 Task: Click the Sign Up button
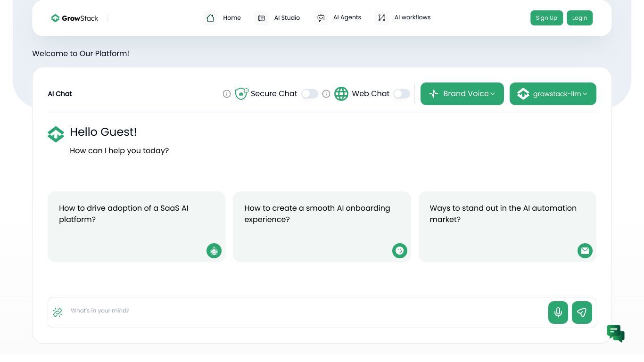tap(546, 18)
